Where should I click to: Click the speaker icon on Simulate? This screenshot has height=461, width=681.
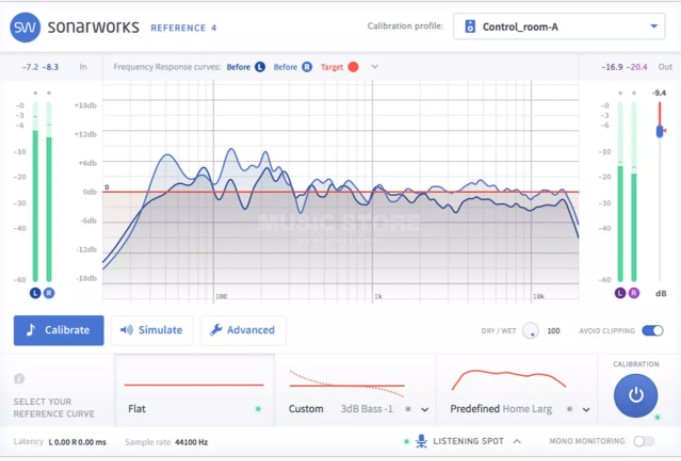click(x=126, y=330)
